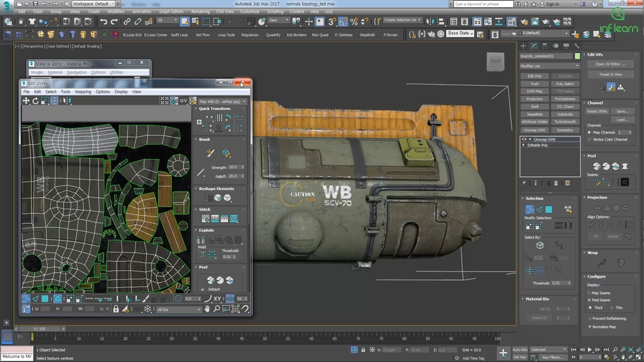Select Vertex Color Channel radio button
644x362 pixels.
click(590, 139)
